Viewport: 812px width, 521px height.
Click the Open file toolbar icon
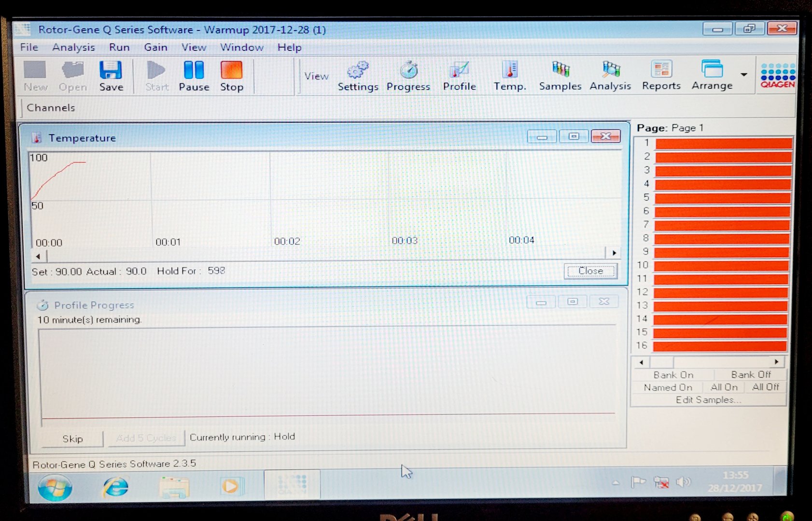coord(73,76)
